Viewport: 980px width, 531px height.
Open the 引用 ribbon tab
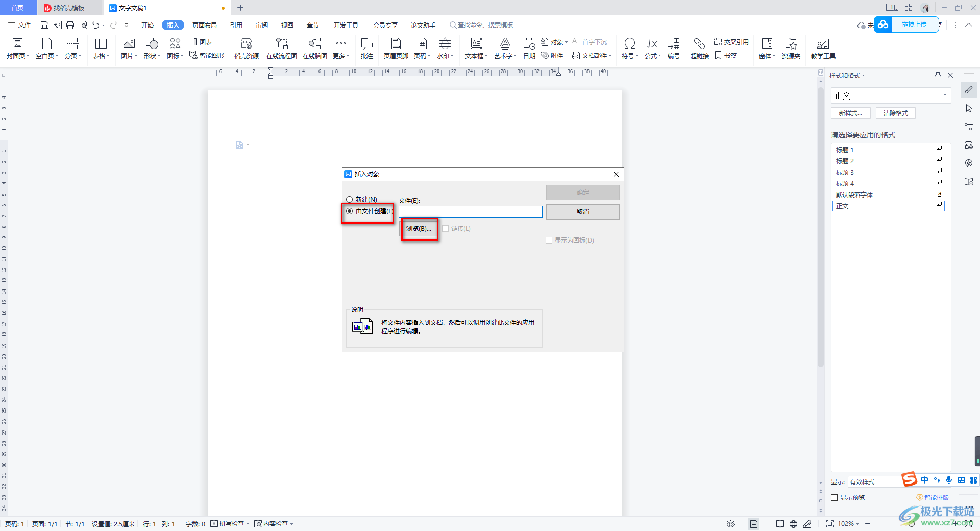(236, 25)
